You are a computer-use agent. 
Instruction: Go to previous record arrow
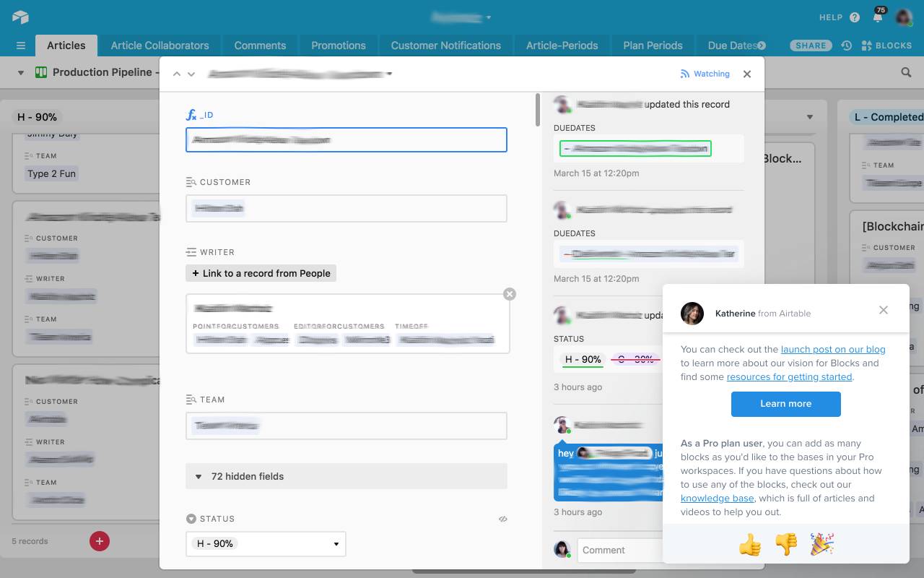coord(177,74)
